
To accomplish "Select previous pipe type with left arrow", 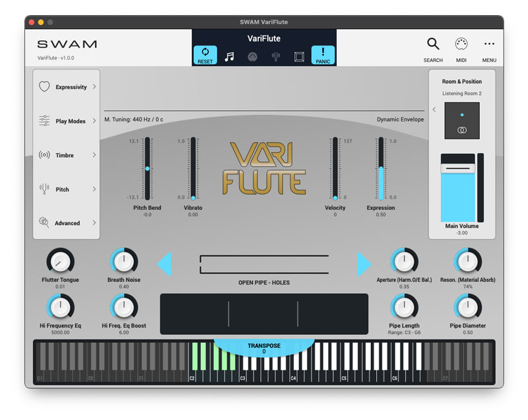I will pos(164,264).
